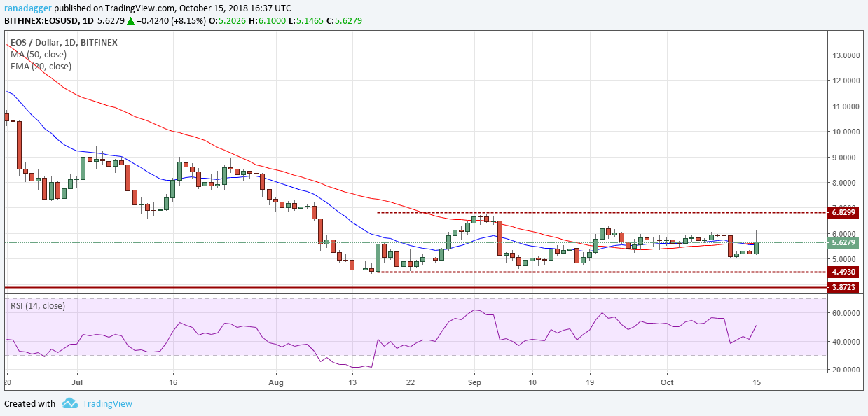The image size is (868, 416).
Task: Click the latest green candle on Oct 15
Action: coord(756,248)
